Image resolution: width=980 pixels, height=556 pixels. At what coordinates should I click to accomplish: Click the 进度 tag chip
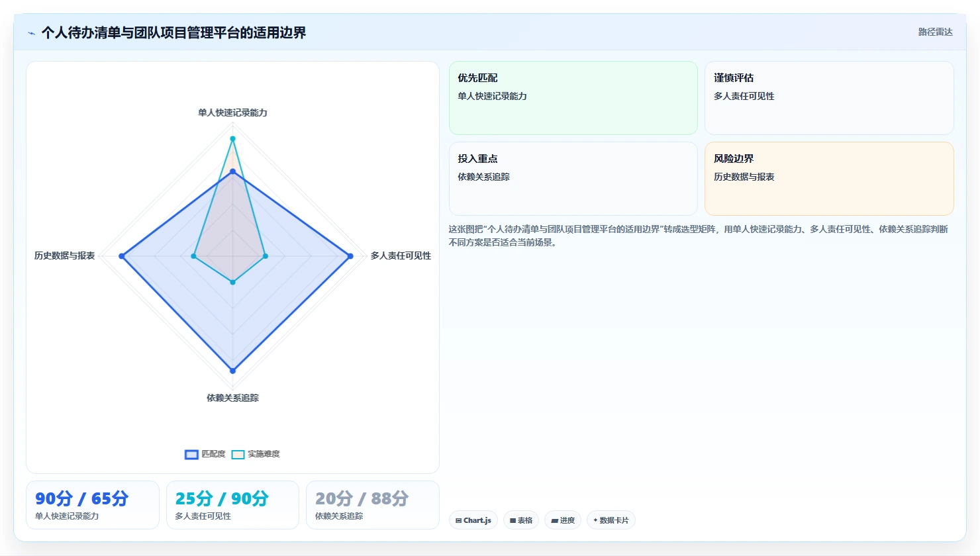(563, 520)
